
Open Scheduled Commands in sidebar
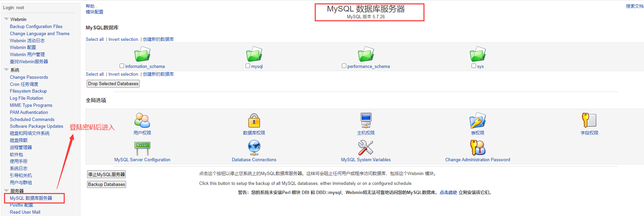pos(32,119)
